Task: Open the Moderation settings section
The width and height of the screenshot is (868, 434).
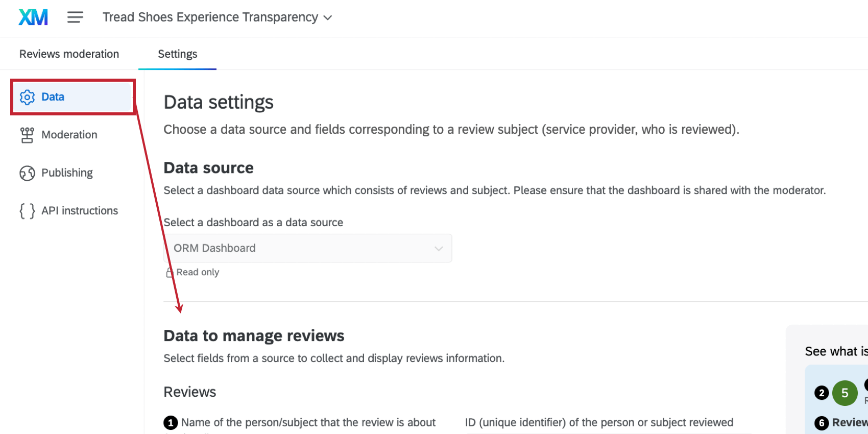Action: 69,135
